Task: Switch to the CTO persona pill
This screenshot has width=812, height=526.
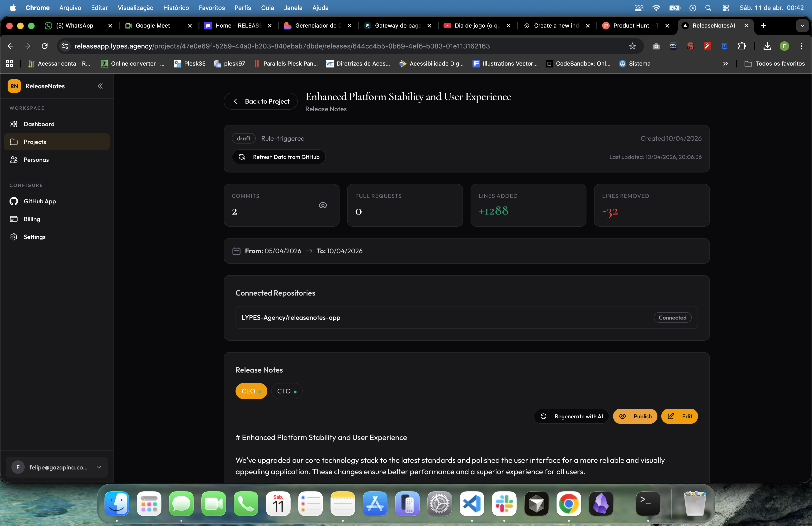Action: click(287, 391)
